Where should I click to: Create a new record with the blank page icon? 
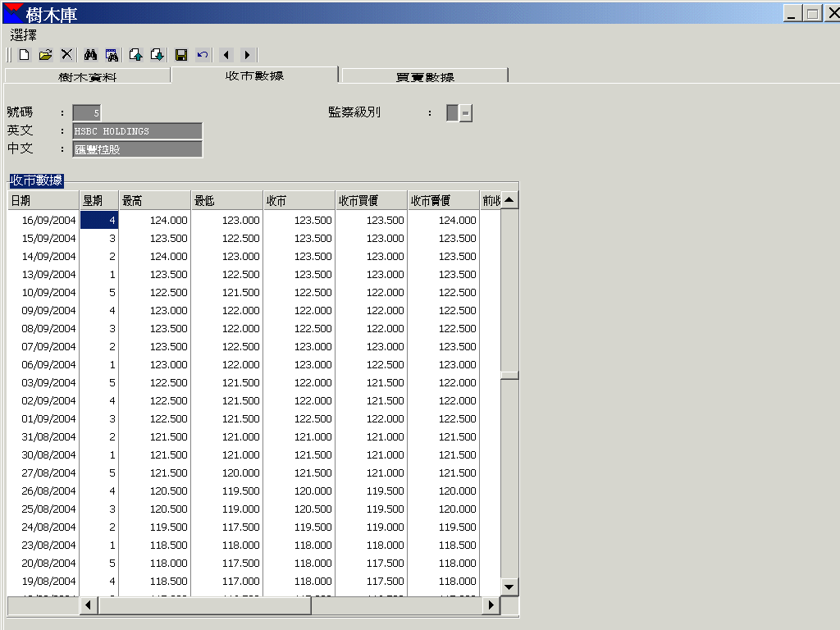pos(24,55)
